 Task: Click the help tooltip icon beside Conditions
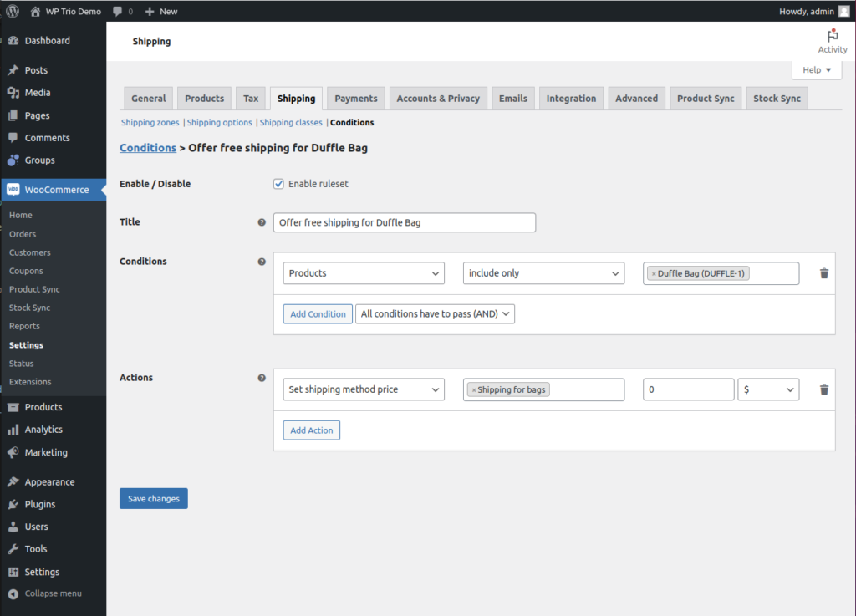tap(262, 261)
